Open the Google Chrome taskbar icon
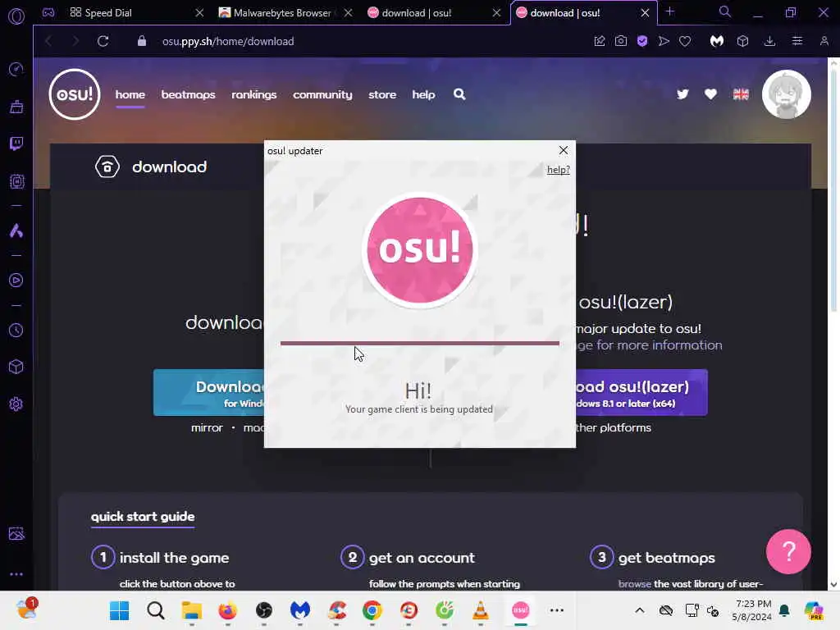Image resolution: width=840 pixels, height=630 pixels. coord(372,610)
